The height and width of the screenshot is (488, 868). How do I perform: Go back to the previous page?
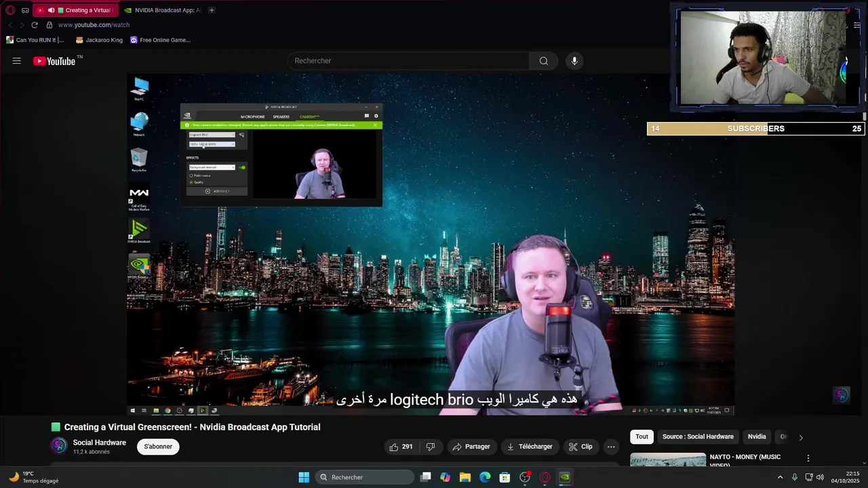click(x=10, y=25)
